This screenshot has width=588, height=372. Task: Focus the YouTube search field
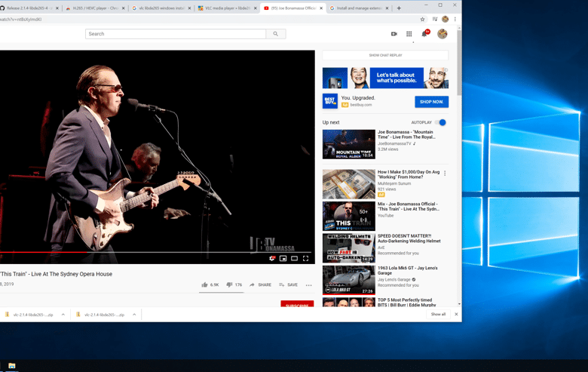pos(176,34)
